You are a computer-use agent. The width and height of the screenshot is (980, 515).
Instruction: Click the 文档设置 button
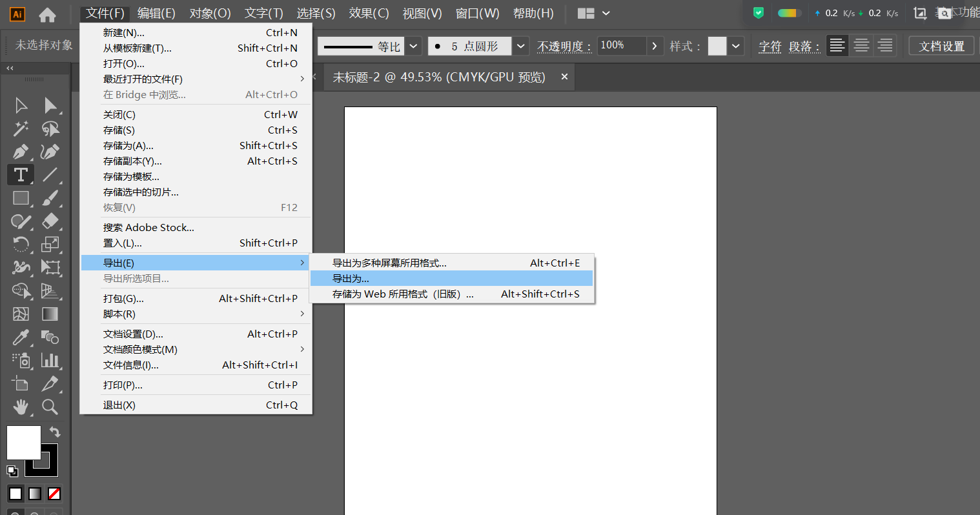point(941,46)
